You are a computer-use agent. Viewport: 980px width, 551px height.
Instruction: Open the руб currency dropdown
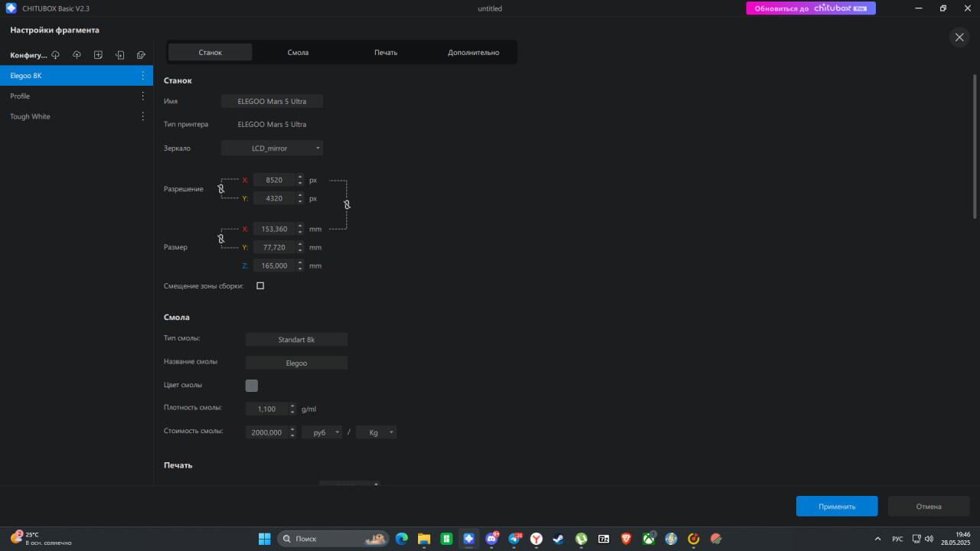tap(322, 432)
